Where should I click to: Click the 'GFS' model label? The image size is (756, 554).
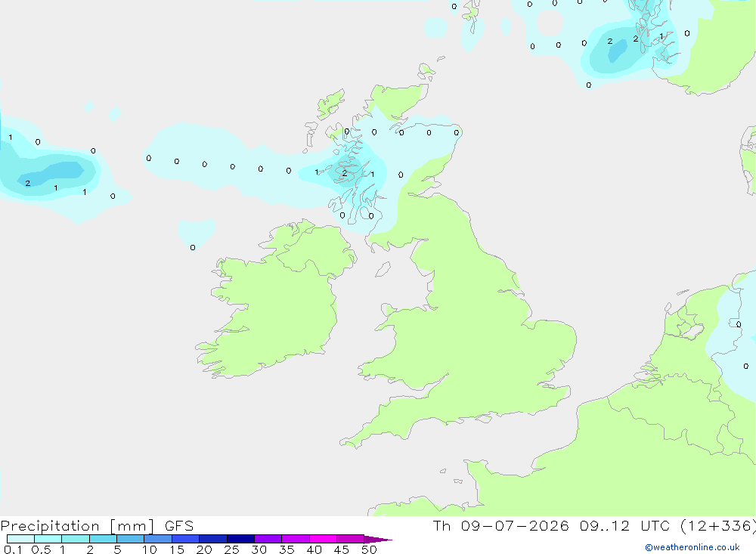click(179, 526)
